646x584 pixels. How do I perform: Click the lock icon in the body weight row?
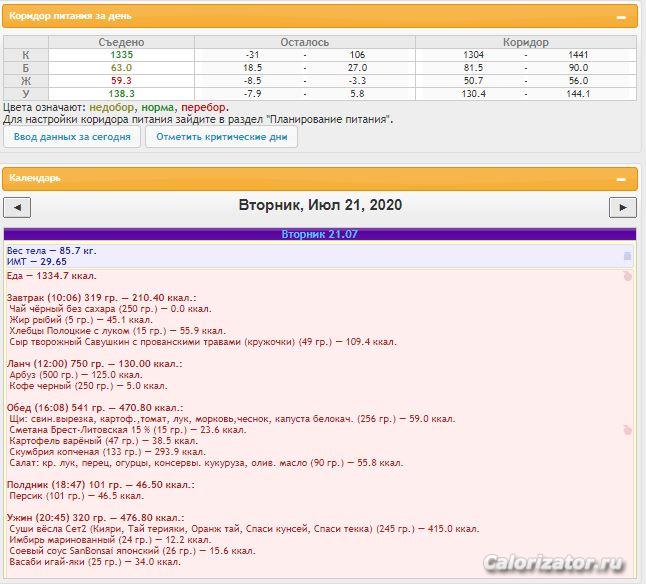click(627, 256)
